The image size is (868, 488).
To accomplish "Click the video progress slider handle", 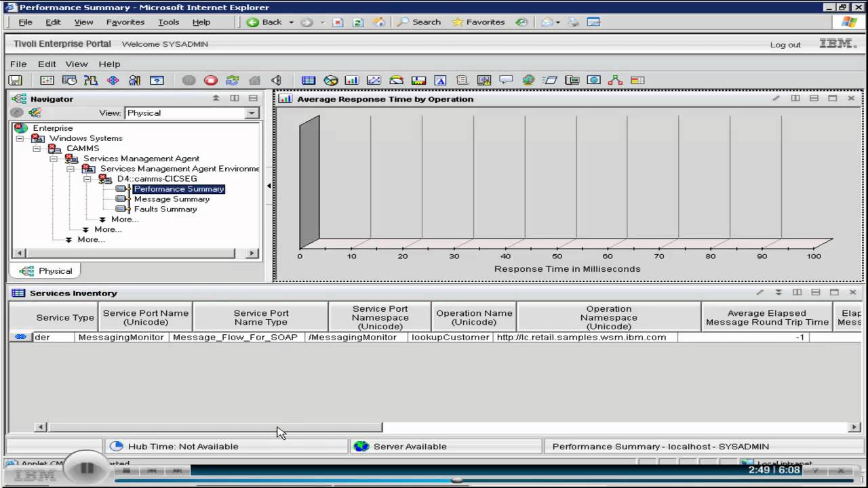I will [457, 480].
